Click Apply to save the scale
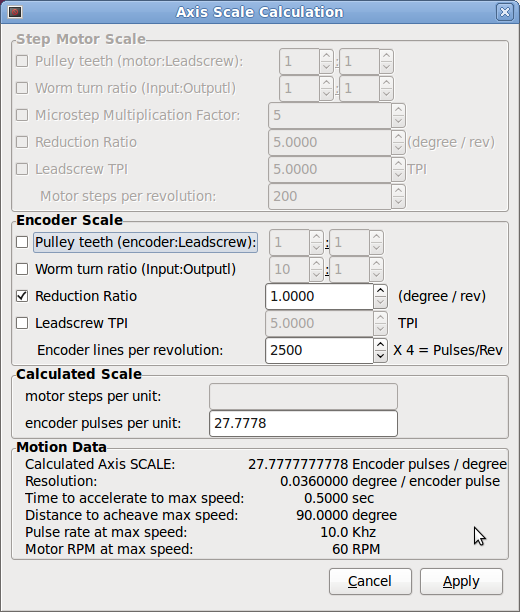This screenshot has height=612, width=520. coord(461,581)
